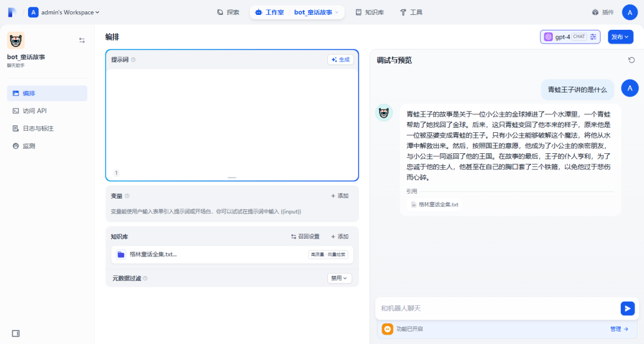Click the bot_童话故事 robot app icon

pos(16,40)
